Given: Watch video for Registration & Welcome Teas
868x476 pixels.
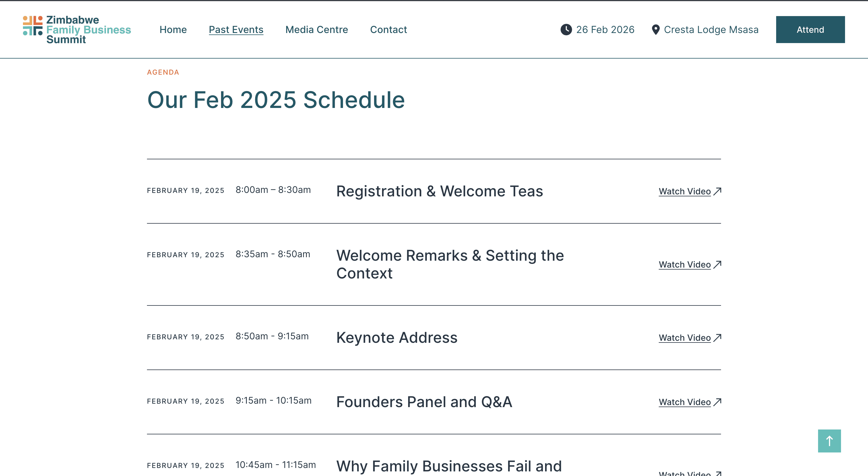Looking at the screenshot, I should [x=685, y=191].
